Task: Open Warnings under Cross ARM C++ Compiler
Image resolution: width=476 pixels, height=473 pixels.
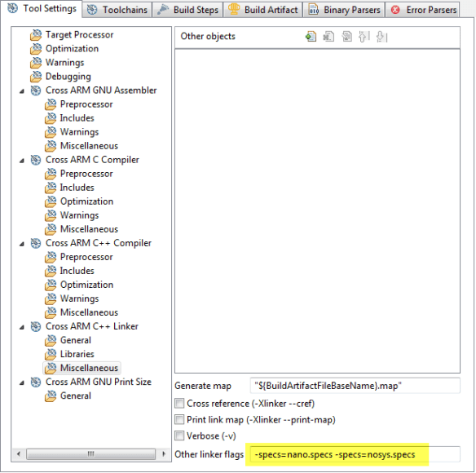Action: (79, 299)
